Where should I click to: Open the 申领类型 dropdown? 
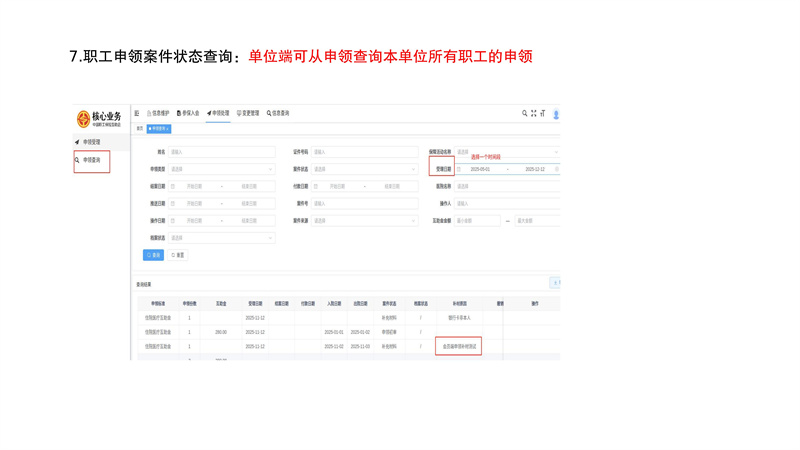221,169
